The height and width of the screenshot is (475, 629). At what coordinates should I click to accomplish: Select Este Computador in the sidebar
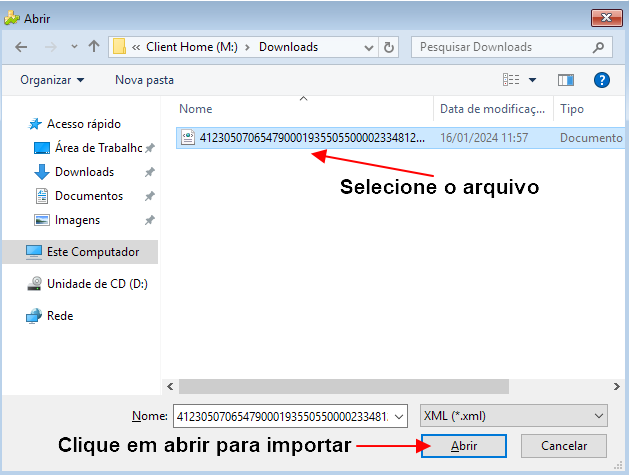coord(93,252)
